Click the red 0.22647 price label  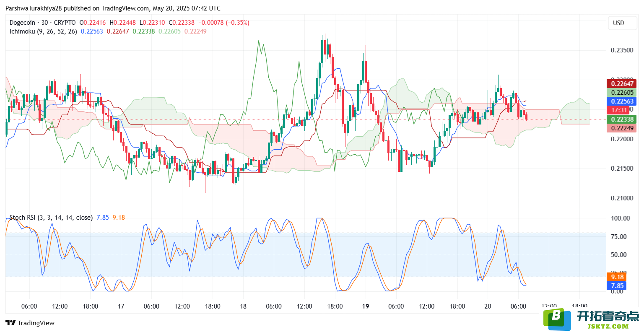(x=622, y=84)
